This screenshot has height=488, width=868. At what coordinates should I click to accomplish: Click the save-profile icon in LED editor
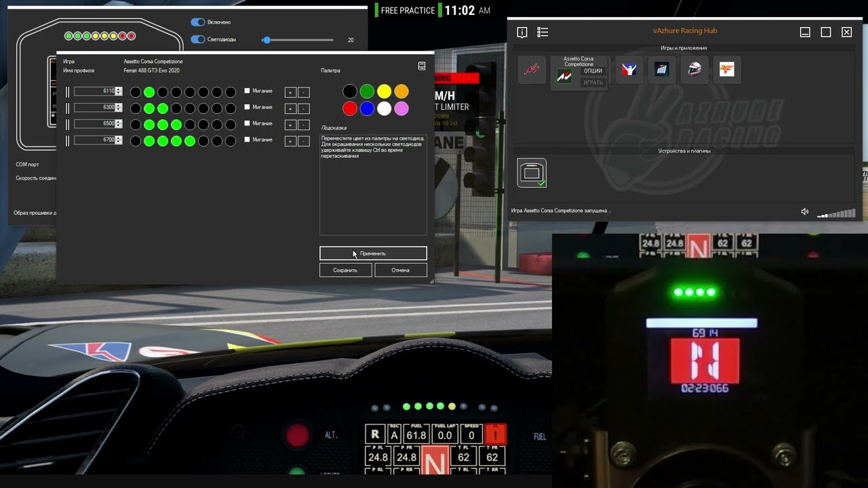point(422,66)
